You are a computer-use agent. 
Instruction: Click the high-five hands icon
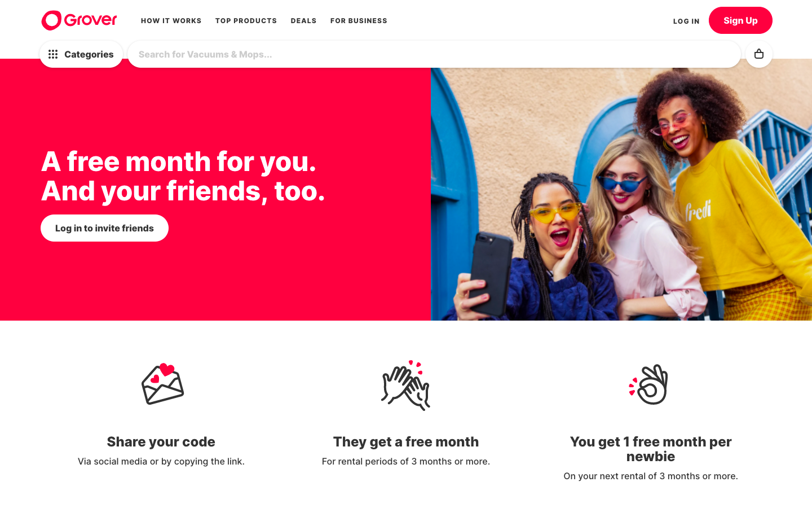[x=406, y=385]
